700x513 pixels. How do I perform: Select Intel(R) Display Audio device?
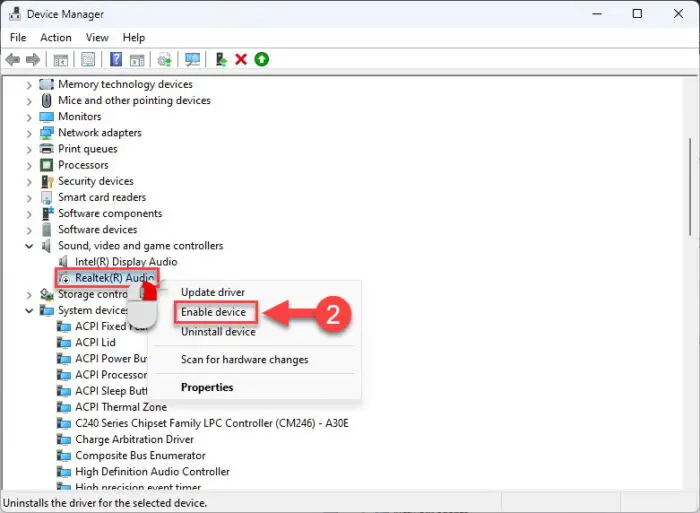(x=126, y=262)
